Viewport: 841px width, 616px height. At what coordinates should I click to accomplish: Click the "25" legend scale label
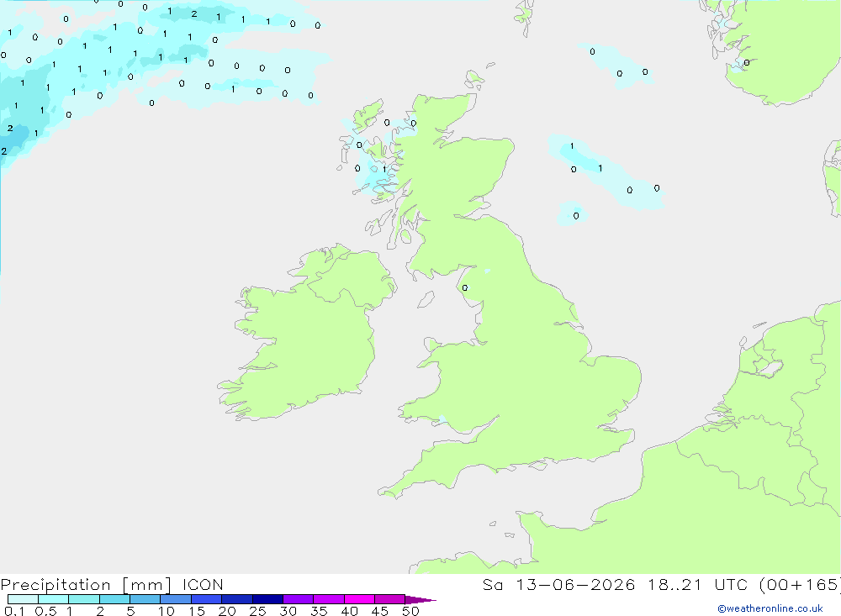258,611
